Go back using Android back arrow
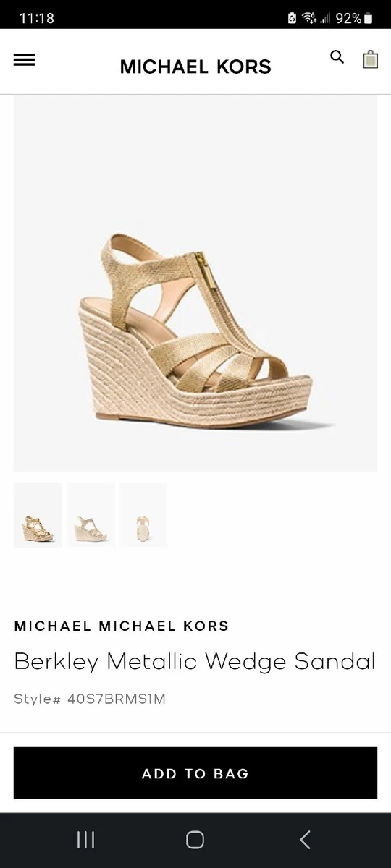 tap(305, 839)
